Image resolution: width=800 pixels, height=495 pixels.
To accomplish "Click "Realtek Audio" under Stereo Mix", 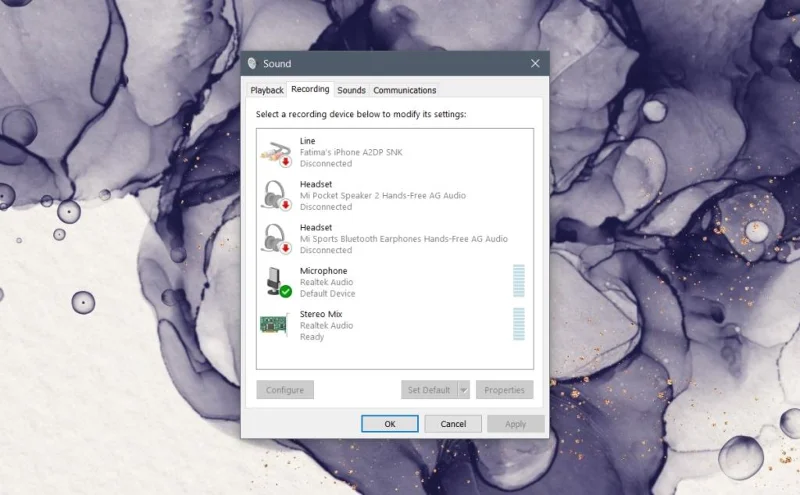I will (327, 325).
